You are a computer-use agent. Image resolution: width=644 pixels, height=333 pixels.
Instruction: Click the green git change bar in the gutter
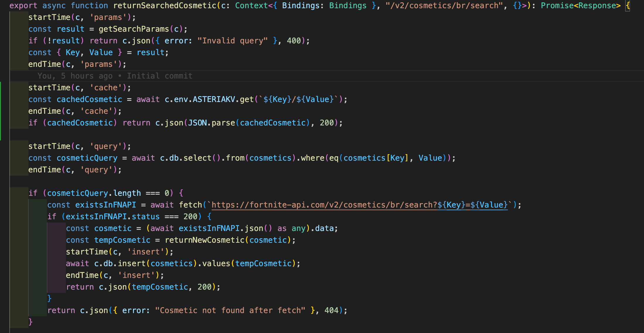pyautogui.click(x=1, y=111)
